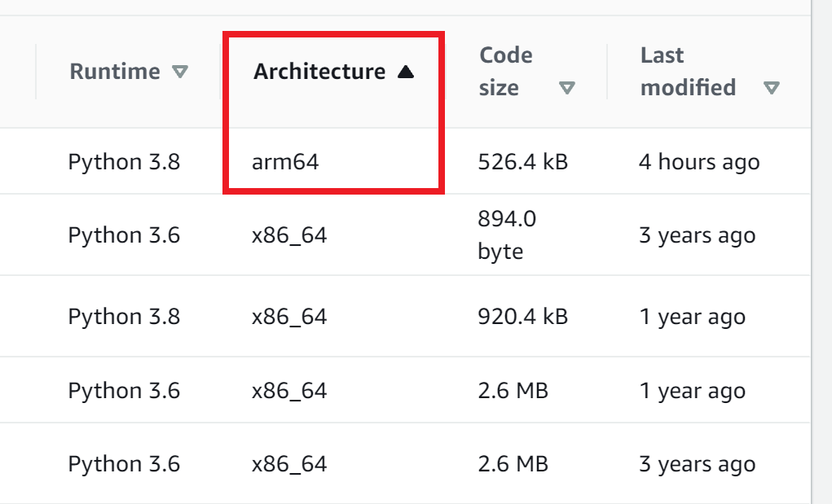This screenshot has height=504, width=832.
Task: Click the ascending sort arrow beside Architecture
Action: coord(405,72)
